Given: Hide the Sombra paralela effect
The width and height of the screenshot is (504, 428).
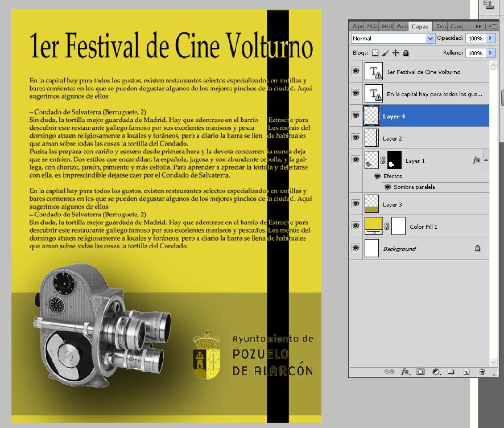Looking at the screenshot, I should (x=387, y=187).
